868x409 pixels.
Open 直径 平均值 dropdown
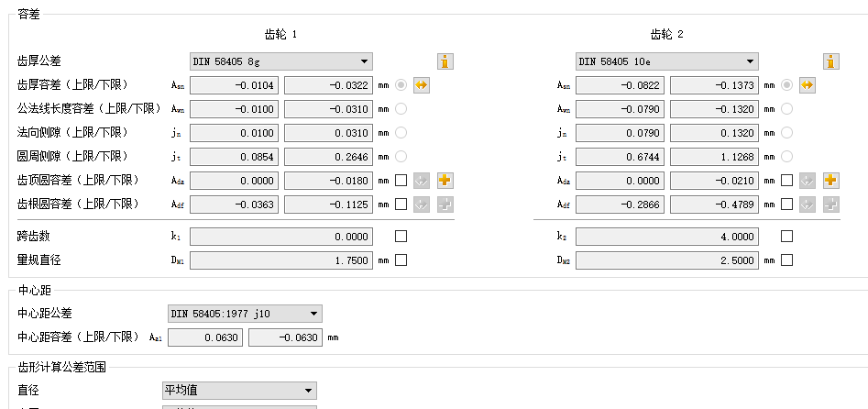tap(239, 391)
